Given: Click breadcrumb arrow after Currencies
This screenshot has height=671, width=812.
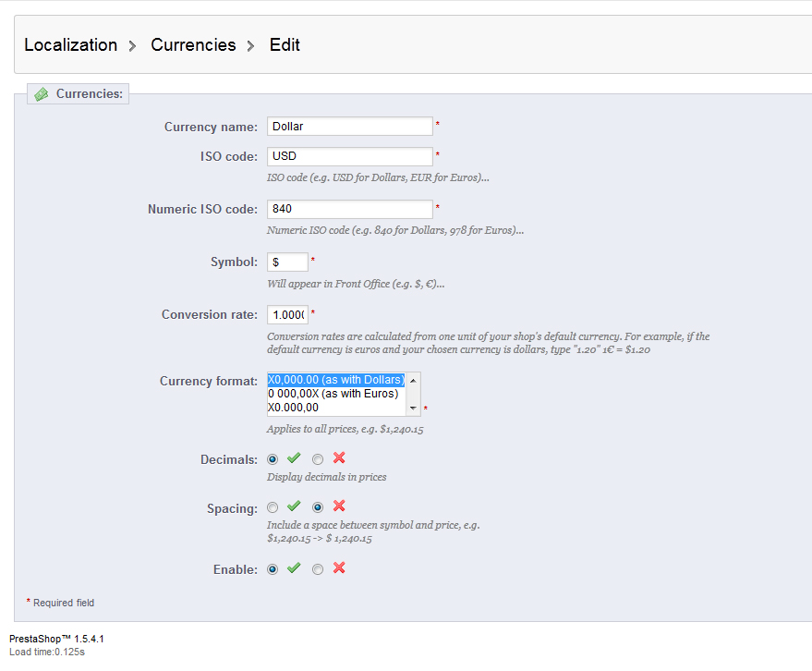Looking at the screenshot, I should point(250,46).
